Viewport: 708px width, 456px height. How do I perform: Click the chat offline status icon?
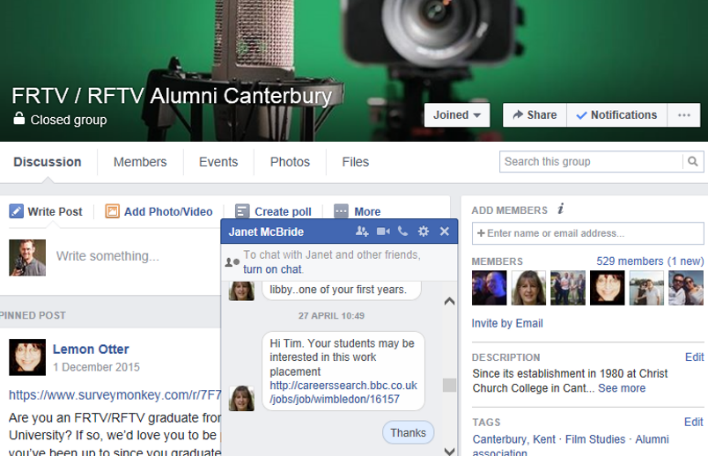[232, 262]
